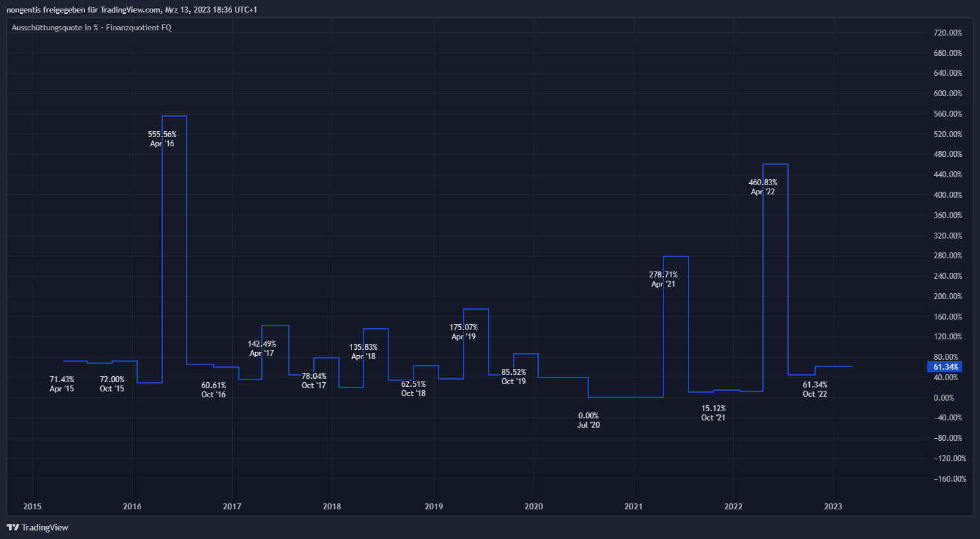This screenshot has height=539, width=980.
Task: Click the 555.56% Apr '16 data label
Action: tap(162, 139)
